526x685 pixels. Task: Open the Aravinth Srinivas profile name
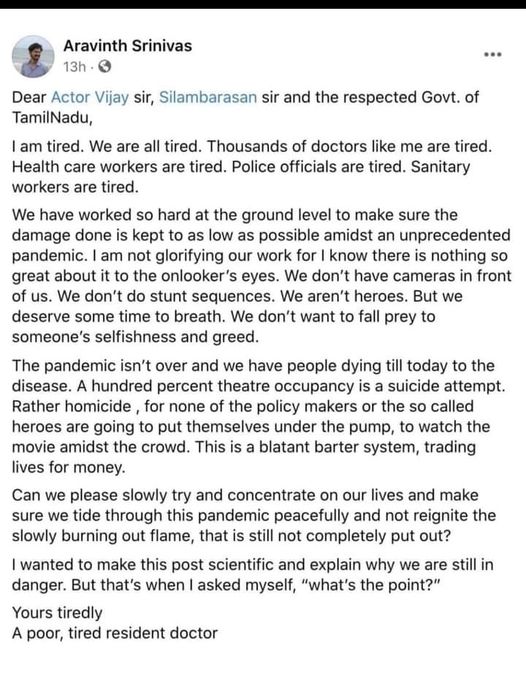(128, 46)
